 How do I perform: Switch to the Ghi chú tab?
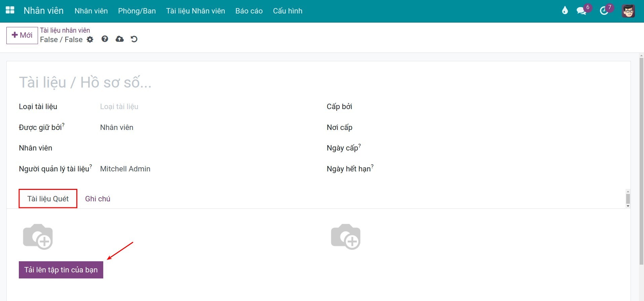coord(98,199)
